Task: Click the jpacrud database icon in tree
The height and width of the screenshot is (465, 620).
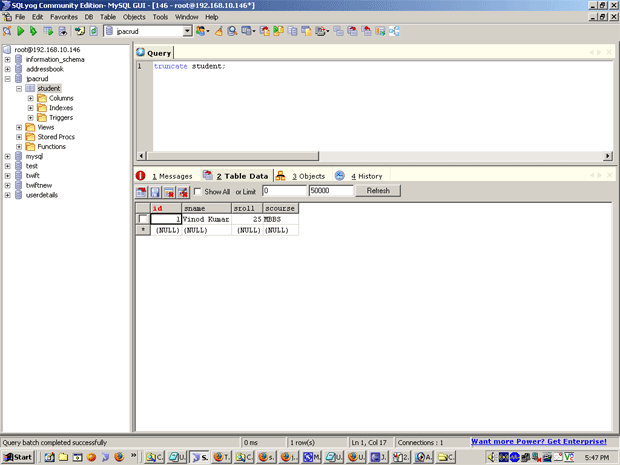Action: point(18,79)
